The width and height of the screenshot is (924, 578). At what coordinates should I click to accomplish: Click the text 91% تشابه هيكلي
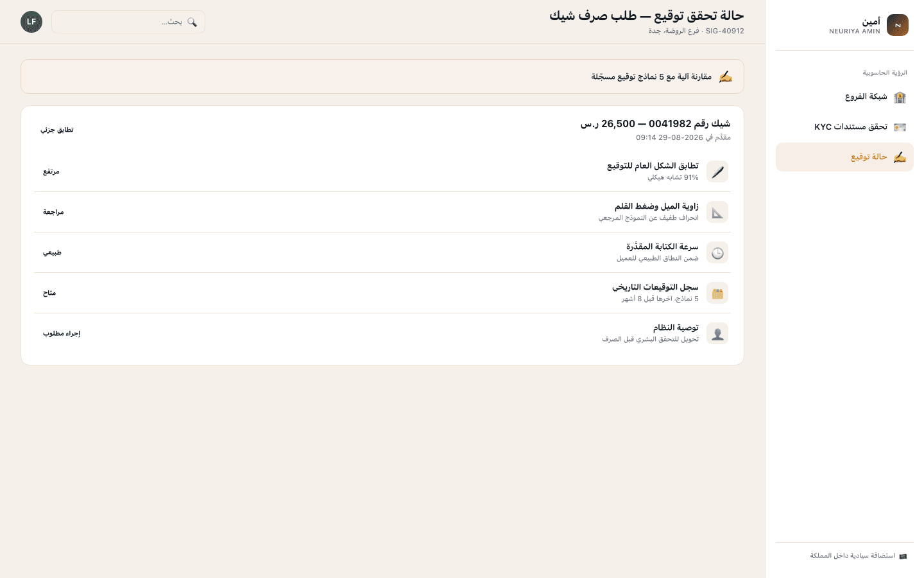(673, 177)
